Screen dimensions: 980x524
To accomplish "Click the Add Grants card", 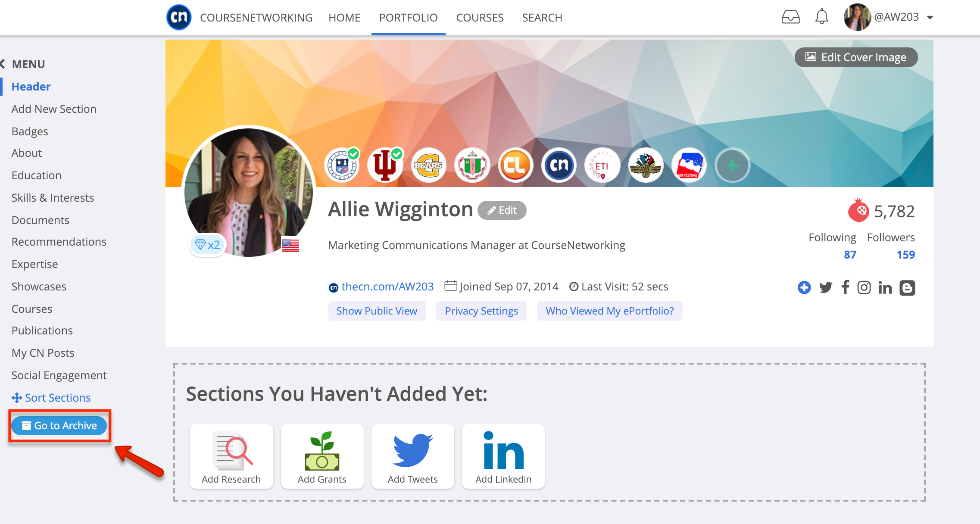I will [322, 456].
